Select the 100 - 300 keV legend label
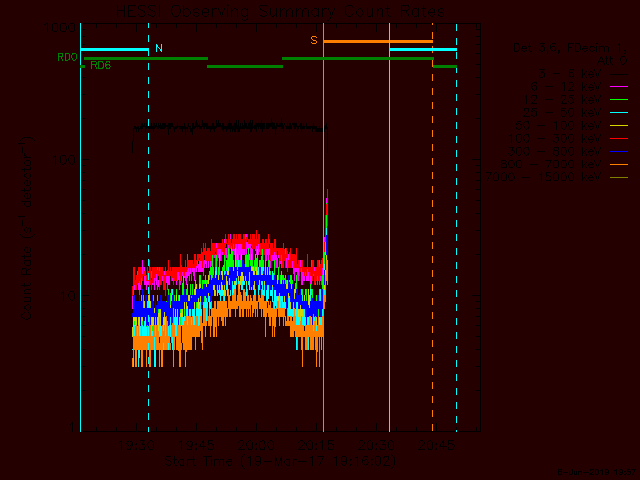 pos(554,139)
